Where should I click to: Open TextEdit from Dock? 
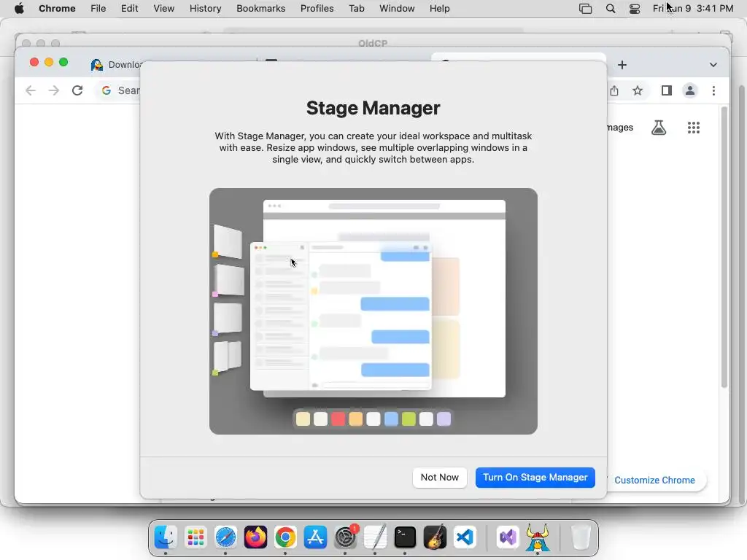point(376,537)
